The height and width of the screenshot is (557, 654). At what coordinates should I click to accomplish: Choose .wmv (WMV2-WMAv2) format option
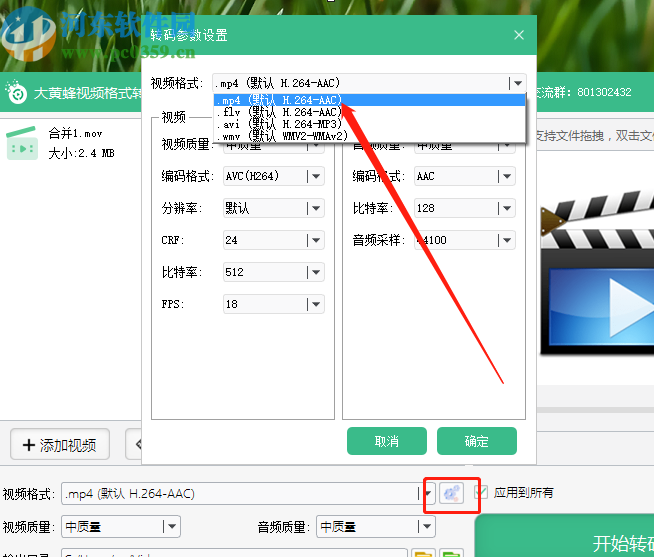369,136
